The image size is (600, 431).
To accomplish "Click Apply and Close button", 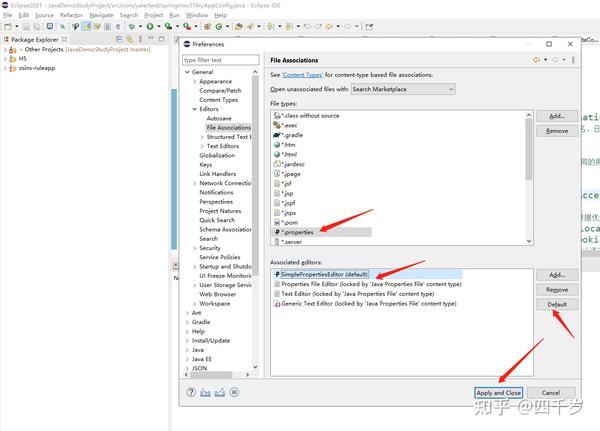I will 498,393.
